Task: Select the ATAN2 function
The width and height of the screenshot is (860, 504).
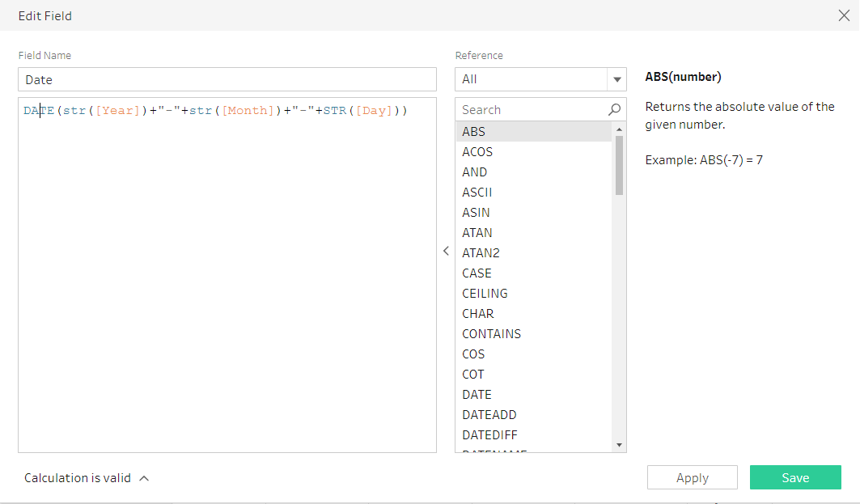Action: pyautogui.click(x=481, y=253)
